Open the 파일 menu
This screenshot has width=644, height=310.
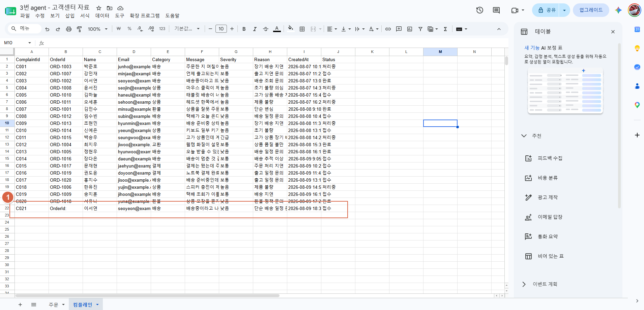[x=25, y=16]
